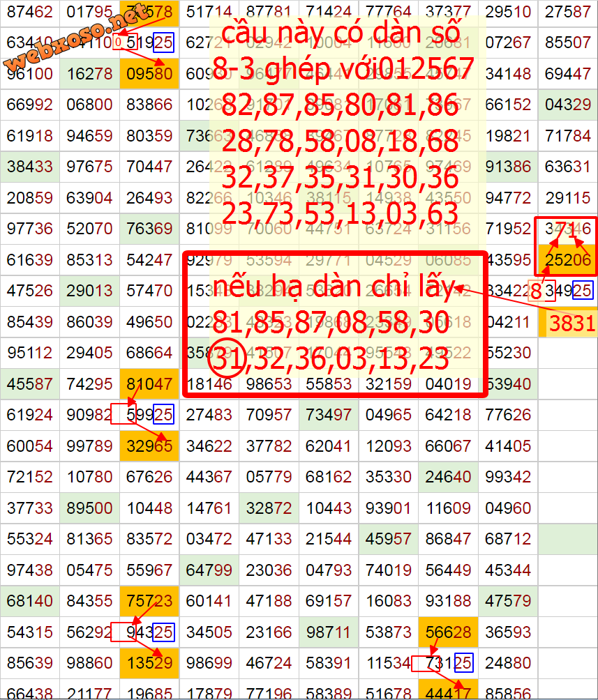This screenshot has height=700, width=598.
Task: Click the cell with value 01795
Action: tap(89, 12)
